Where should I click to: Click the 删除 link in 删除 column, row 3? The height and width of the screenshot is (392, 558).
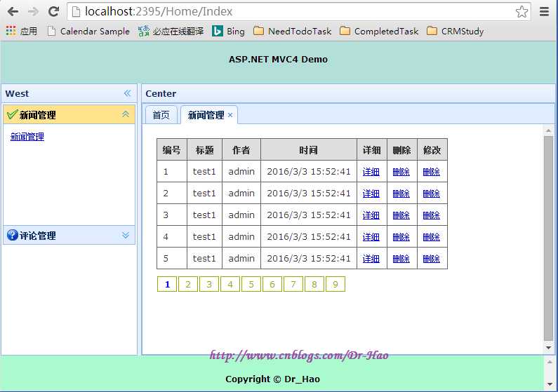click(401, 215)
